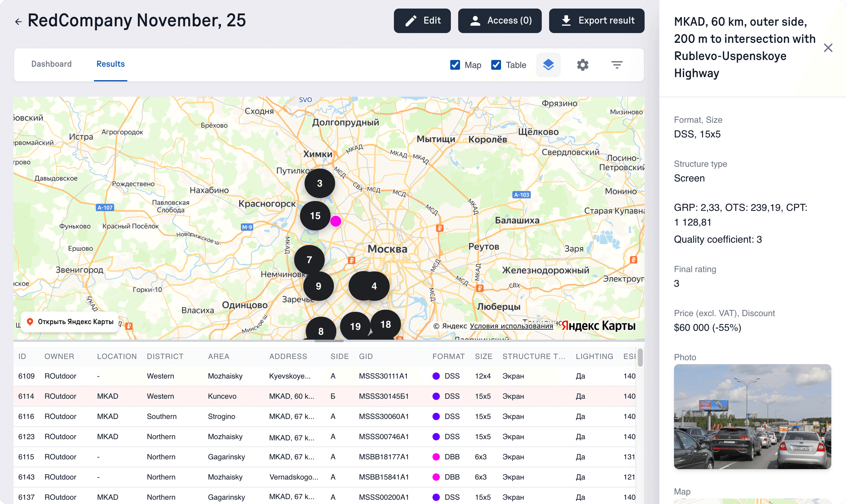
Task: Open the settings gear icon
Action: pos(582,65)
